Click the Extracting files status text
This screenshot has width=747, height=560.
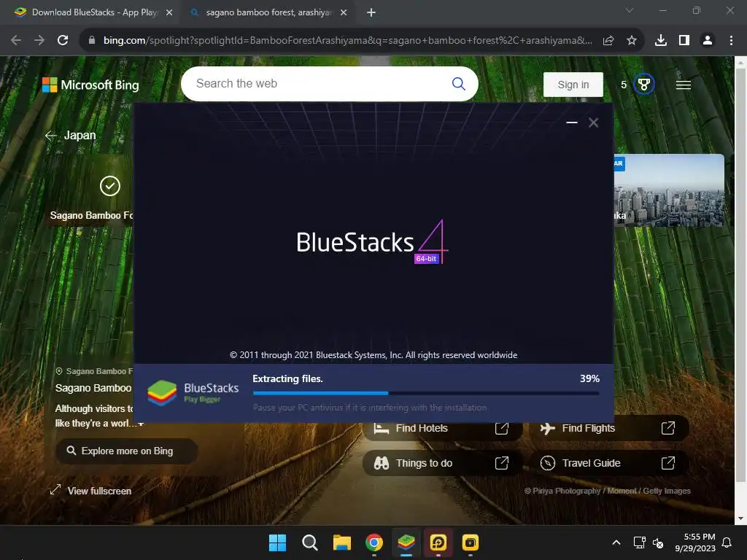point(287,378)
